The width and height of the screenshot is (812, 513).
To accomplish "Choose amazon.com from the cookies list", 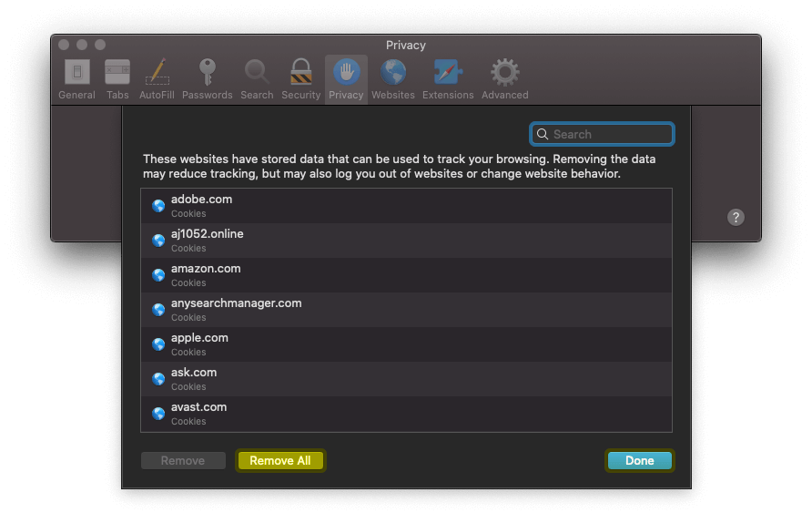I will pyautogui.click(x=406, y=275).
